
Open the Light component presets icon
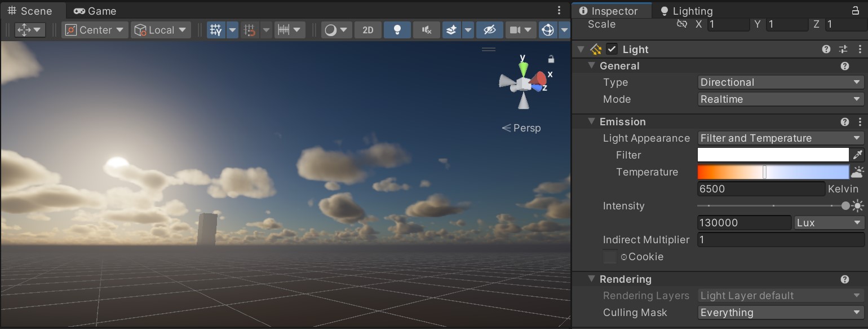[x=843, y=49]
